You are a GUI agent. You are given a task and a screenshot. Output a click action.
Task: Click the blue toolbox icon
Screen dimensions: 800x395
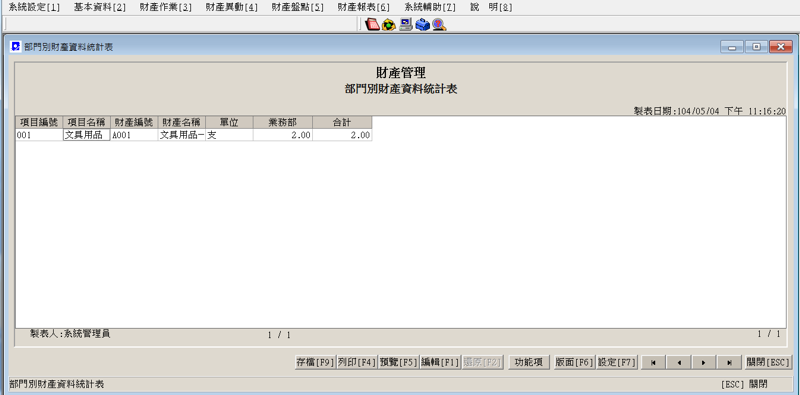422,24
